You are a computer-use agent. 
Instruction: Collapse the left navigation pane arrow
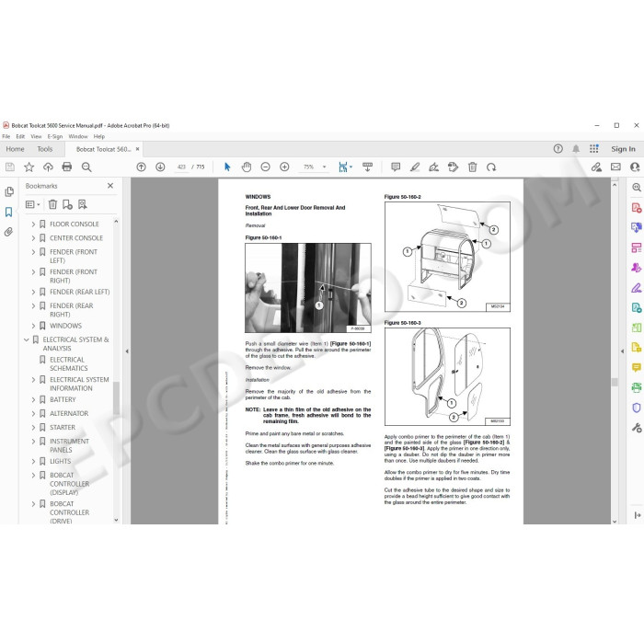click(127, 351)
